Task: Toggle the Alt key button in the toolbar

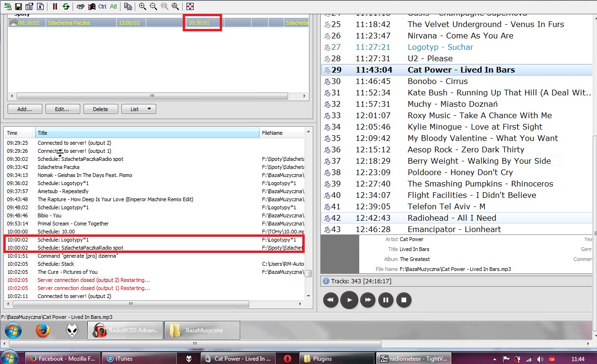Action: coord(113,7)
